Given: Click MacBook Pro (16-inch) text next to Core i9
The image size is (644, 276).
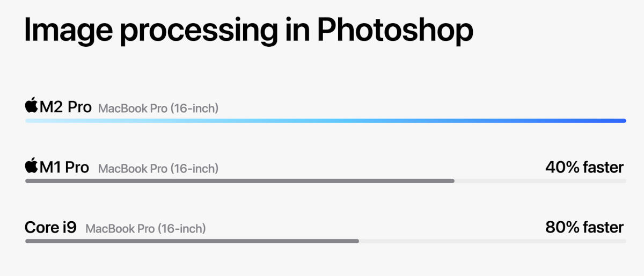Looking at the screenshot, I should click(145, 229).
